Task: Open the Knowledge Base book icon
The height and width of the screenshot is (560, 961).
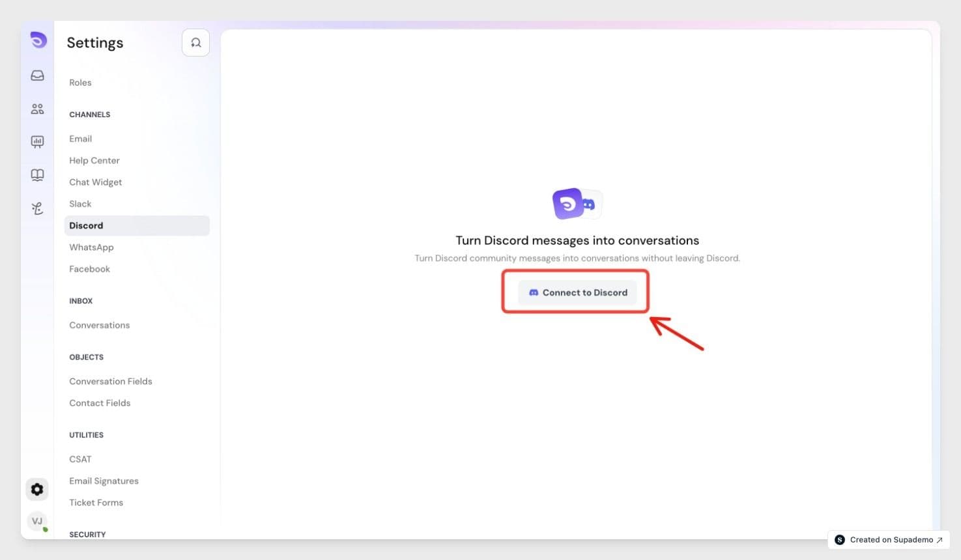Action: click(38, 175)
